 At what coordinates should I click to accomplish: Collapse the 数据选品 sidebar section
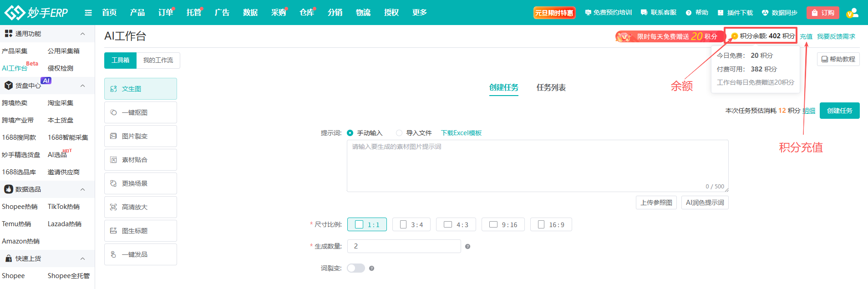pyautogui.click(x=82, y=189)
